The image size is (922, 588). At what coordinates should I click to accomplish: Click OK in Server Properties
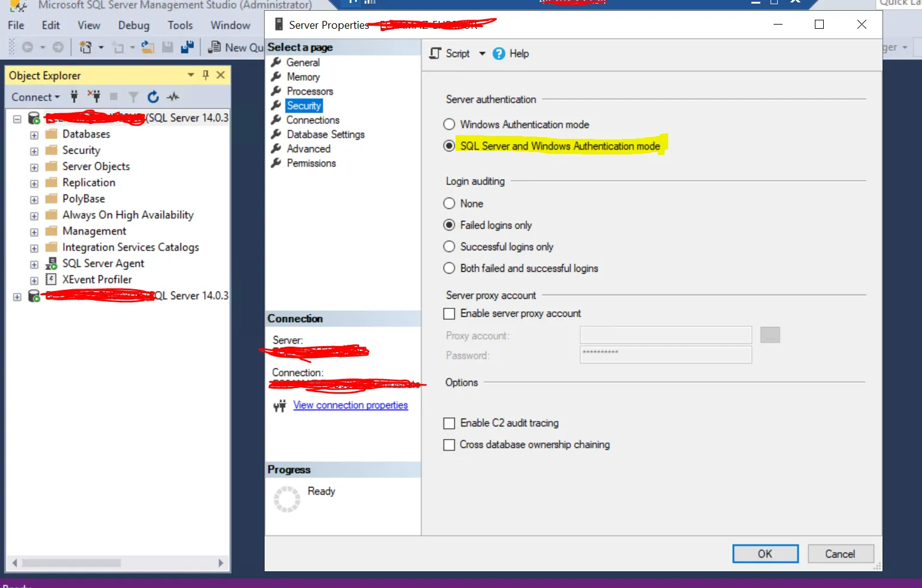pyautogui.click(x=765, y=554)
